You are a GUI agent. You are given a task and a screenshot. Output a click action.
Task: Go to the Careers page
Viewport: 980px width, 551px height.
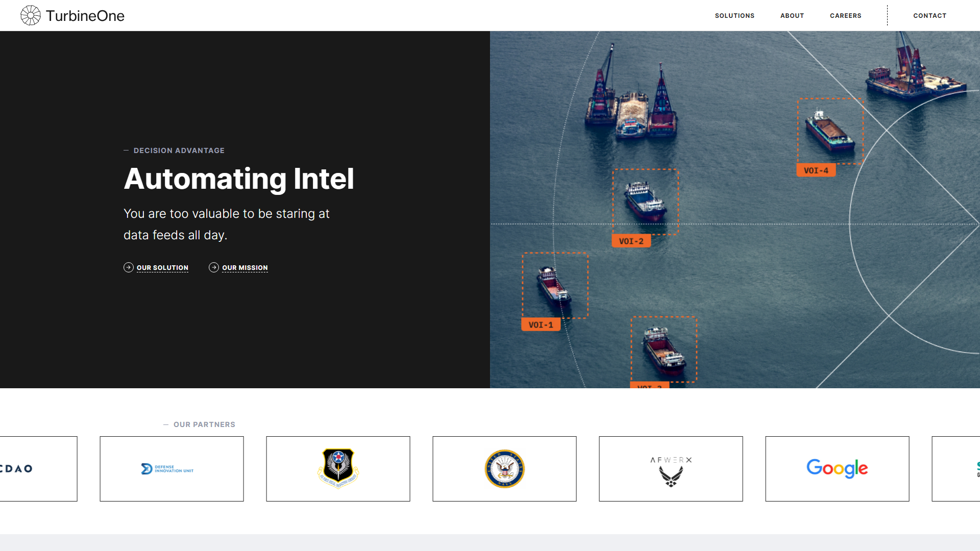(845, 16)
